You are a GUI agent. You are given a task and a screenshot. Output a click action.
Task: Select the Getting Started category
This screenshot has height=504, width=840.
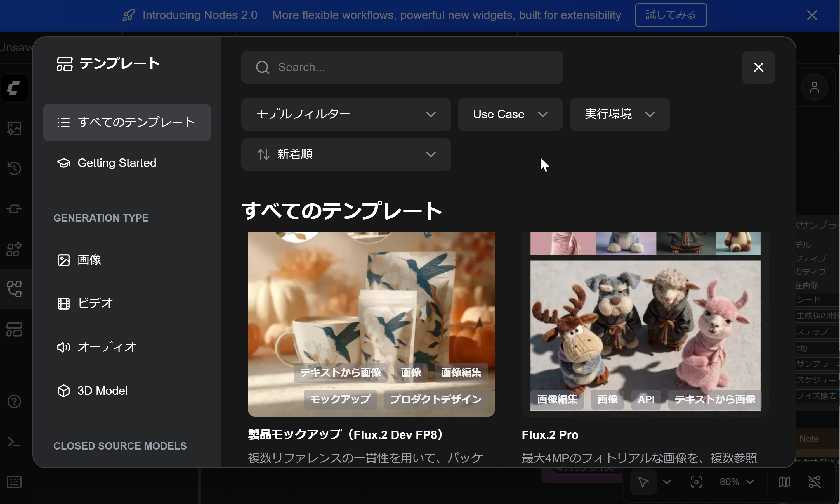point(117,163)
